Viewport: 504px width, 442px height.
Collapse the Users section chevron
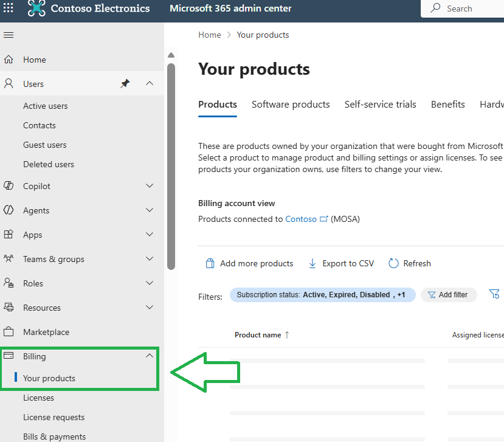(x=150, y=83)
